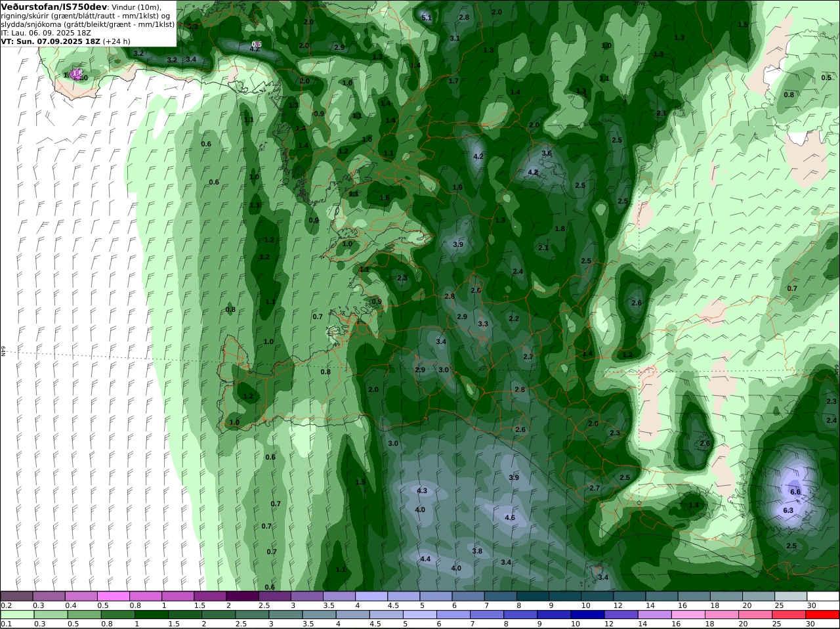
Task: Click the white snow-scale swatch at 30
Action: pyautogui.click(x=823, y=596)
